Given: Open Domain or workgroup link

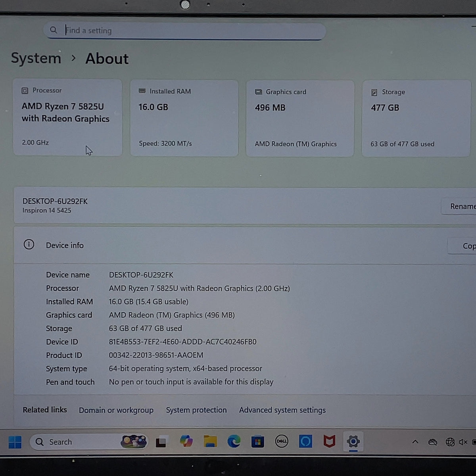Looking at the screenshot, I should [116, 410].
